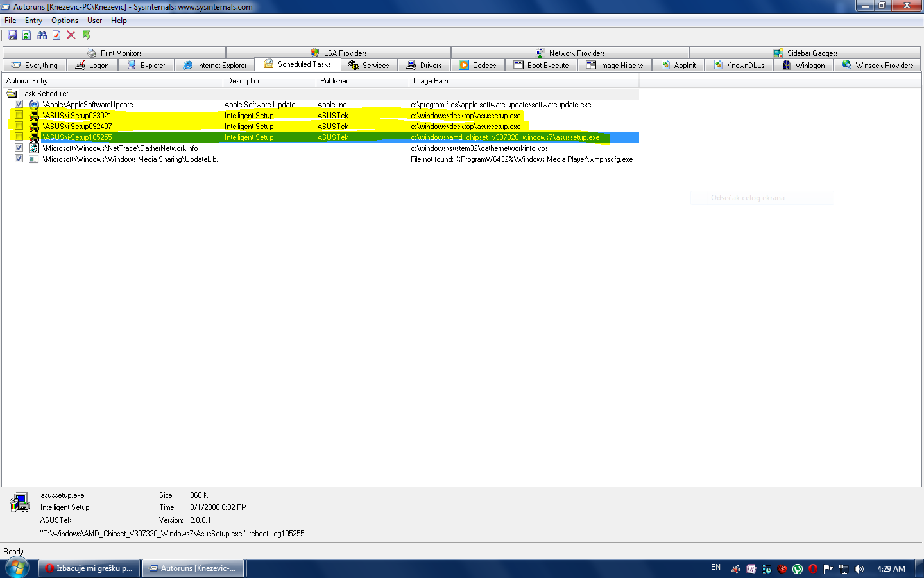Viewport: 924px width, 578px height.
Task: Select the Scheduled Tasks tab
Action: tap(298, 64)
